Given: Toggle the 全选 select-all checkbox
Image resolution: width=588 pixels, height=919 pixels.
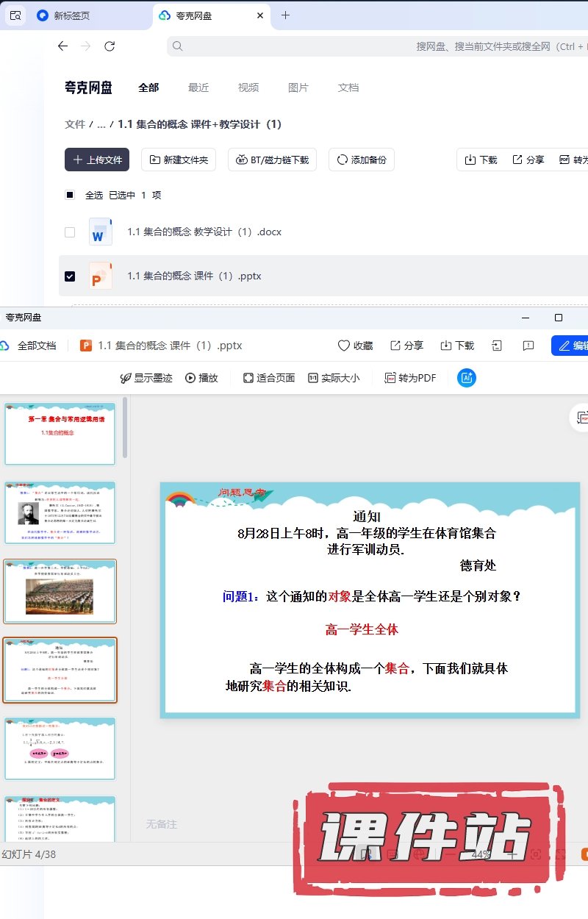Looking at the screenshot, I should click(x=70, y=195).
